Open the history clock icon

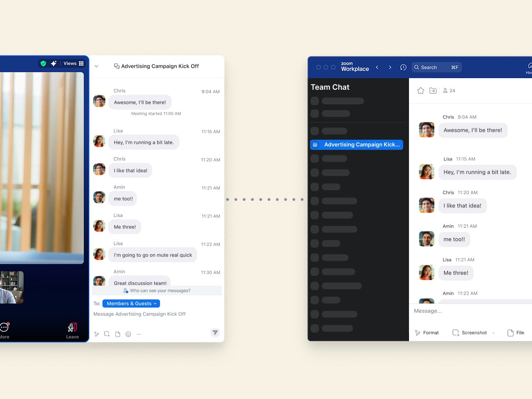(403, 67)
